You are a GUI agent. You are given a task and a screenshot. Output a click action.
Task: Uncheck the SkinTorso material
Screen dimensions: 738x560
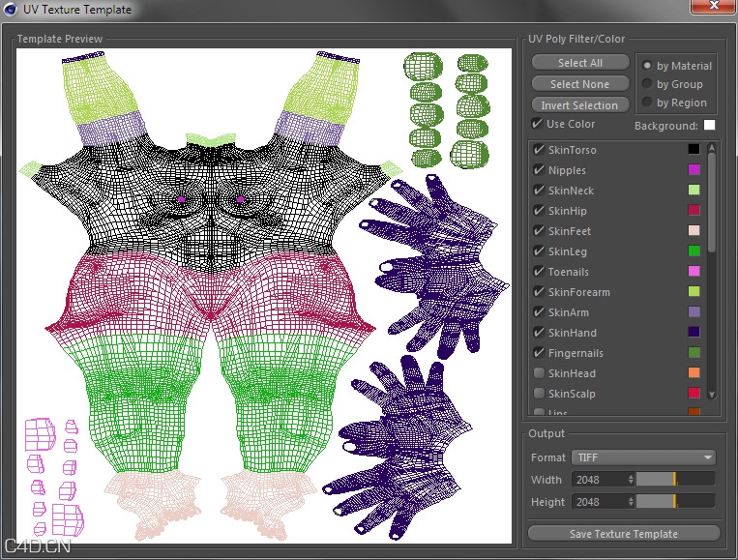(538, 150)
